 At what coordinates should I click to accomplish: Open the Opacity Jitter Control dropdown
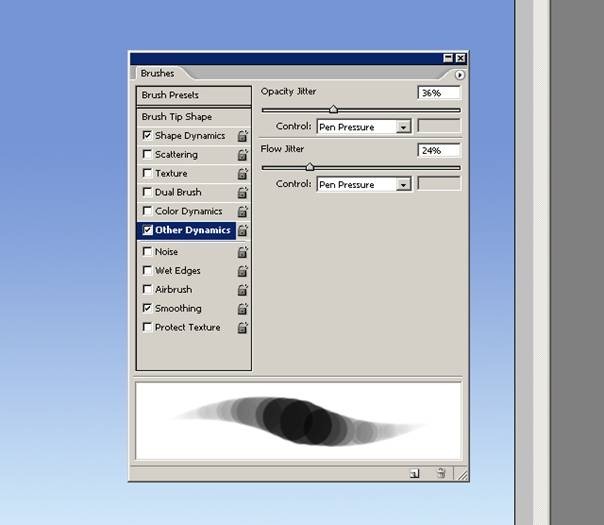pos(364,127)
